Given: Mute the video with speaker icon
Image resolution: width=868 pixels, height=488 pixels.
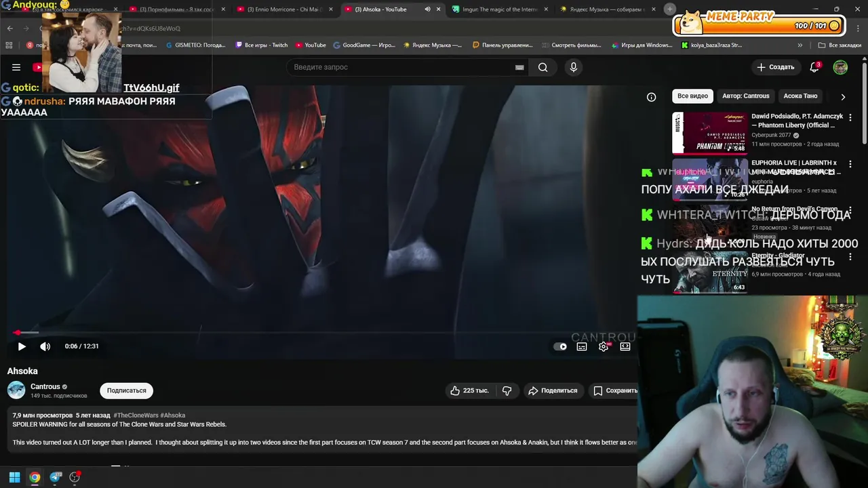Looking at the screenshot, I should (x=45, y=346).
